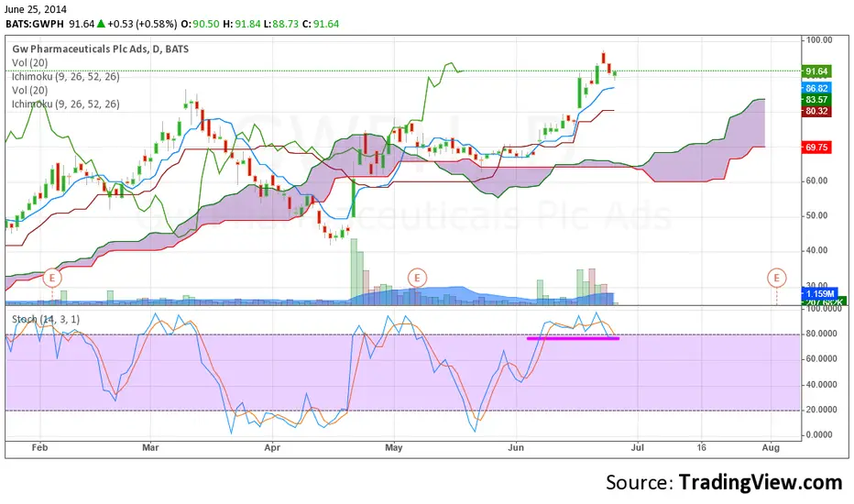
Task: Click the Mar label on the time axis
Action: 150,447
